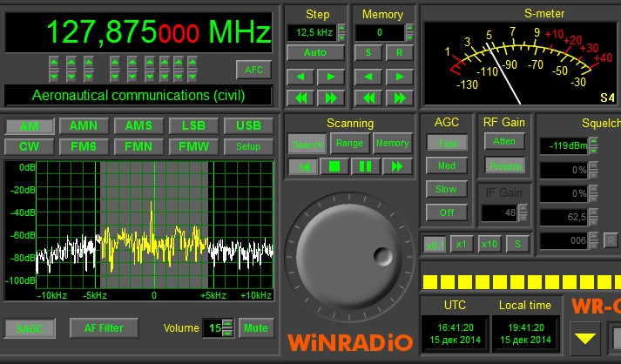
Task: Select x1 tuning knob multiplier
Action: coord(461,244)
